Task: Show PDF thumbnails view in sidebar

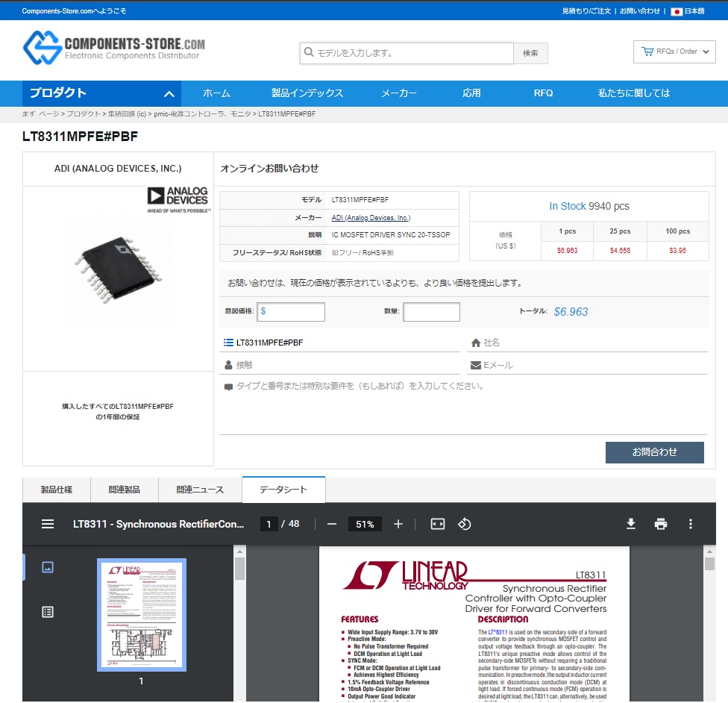Action: pyautogui.click(x=48, y=567)
